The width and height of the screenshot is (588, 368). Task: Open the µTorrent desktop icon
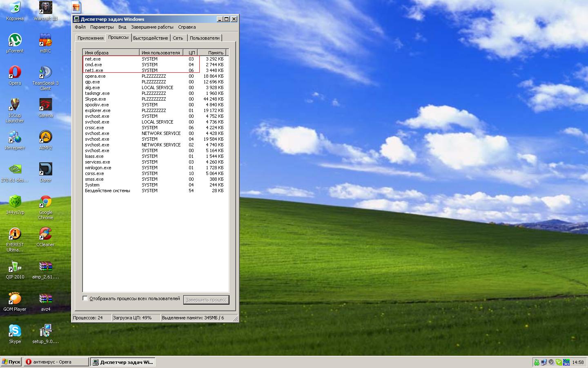tap(15, 40)
